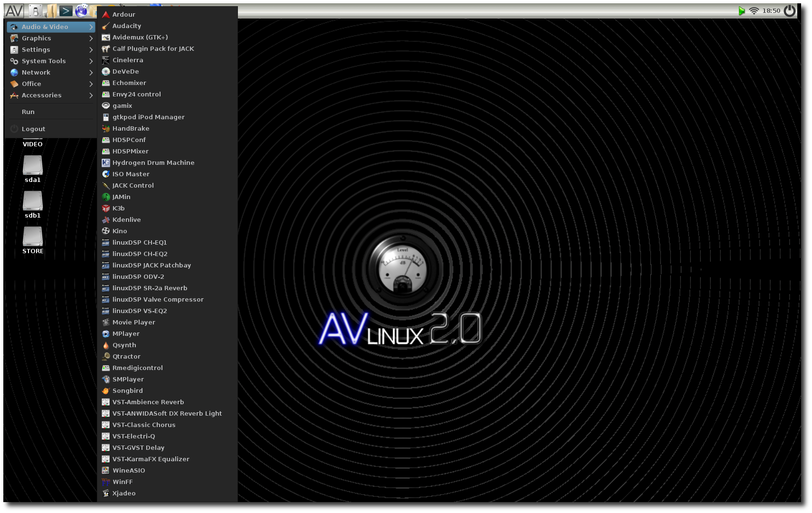This screenshot has height=513, width=812.
Task: Click the Calf Plugin Pack icon
Action: [x=106, y=49]
